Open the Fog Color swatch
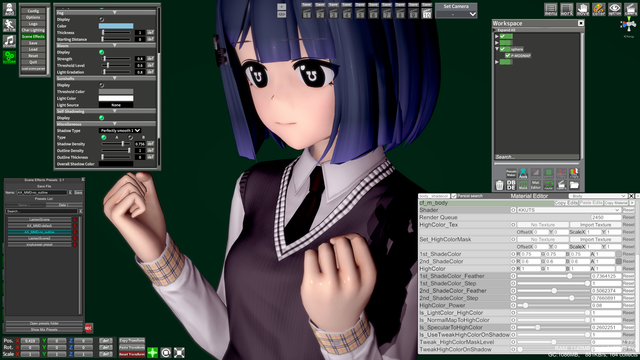 116,26
